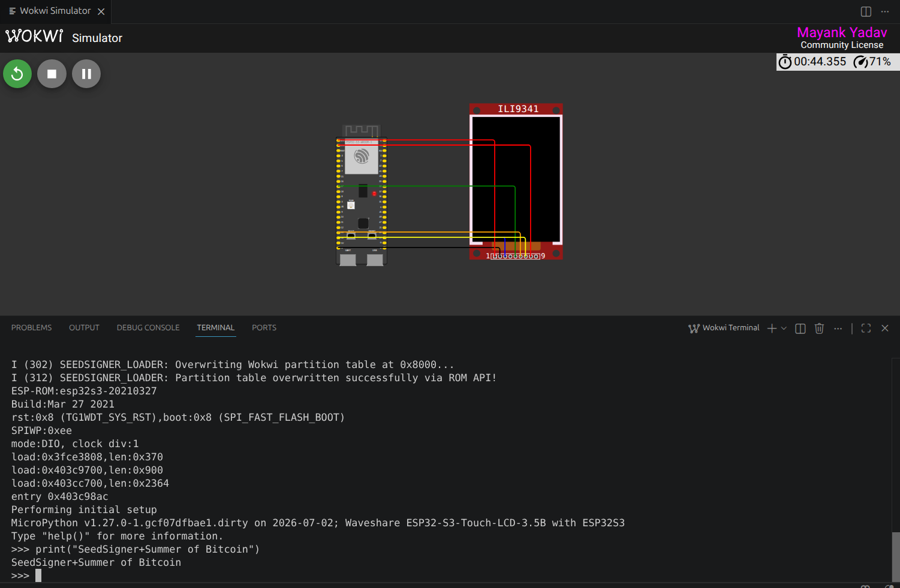Select the ILI9341 display component
The width and height of the screenshot is (900, 588).
pos(516,182)
